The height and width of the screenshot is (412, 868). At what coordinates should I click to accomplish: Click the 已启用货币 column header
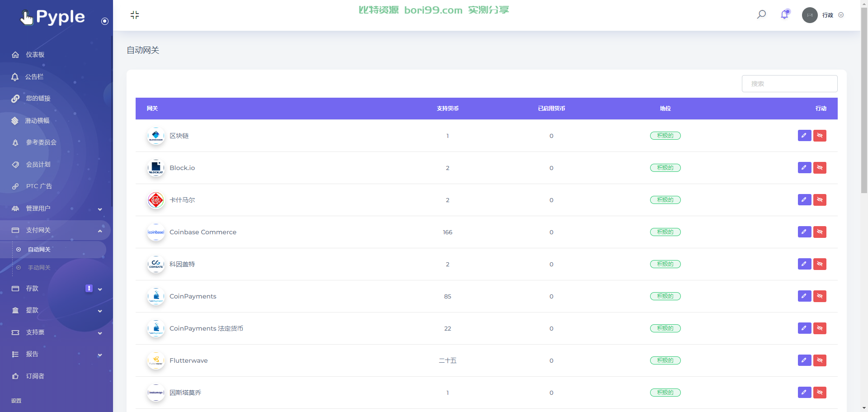(x=552, y=109)
